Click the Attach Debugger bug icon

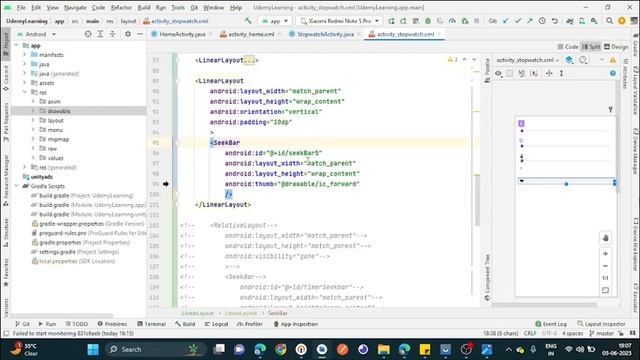(464, 21)
